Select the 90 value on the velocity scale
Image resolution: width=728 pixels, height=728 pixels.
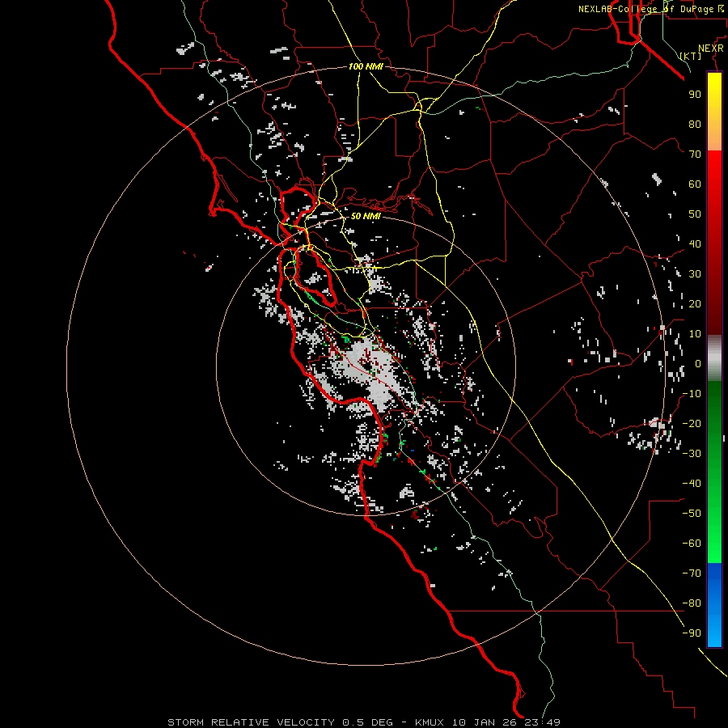[695, 95]
